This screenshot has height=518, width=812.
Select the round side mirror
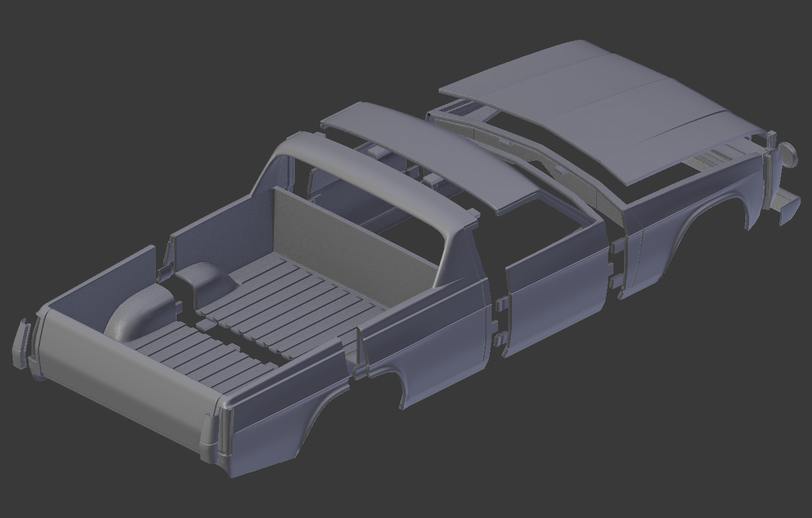(x=788, y=154)
